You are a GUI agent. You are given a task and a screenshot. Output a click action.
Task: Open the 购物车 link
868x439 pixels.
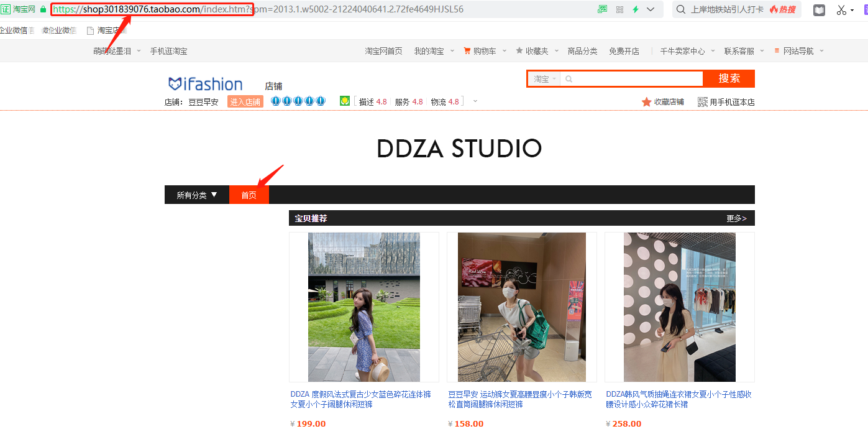coord(485,51)
